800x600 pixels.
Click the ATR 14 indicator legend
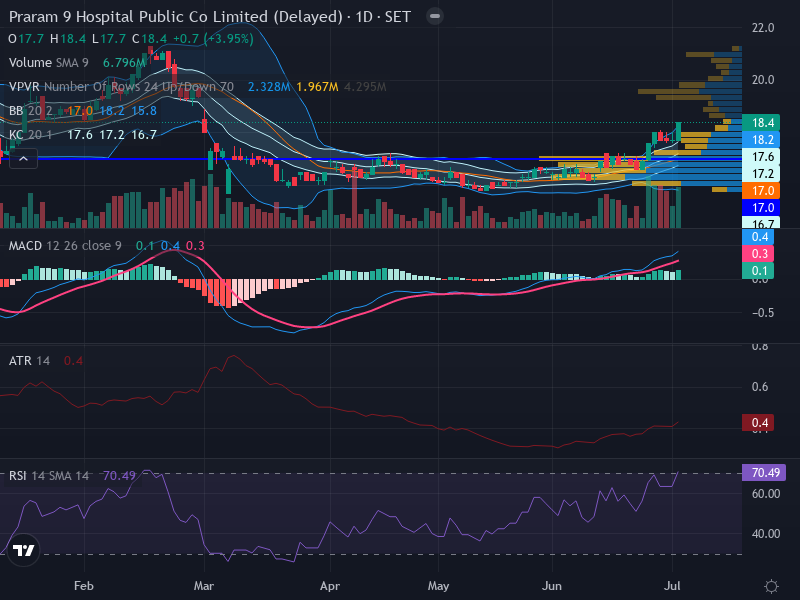pyautogui.click(x=30, y=361)
